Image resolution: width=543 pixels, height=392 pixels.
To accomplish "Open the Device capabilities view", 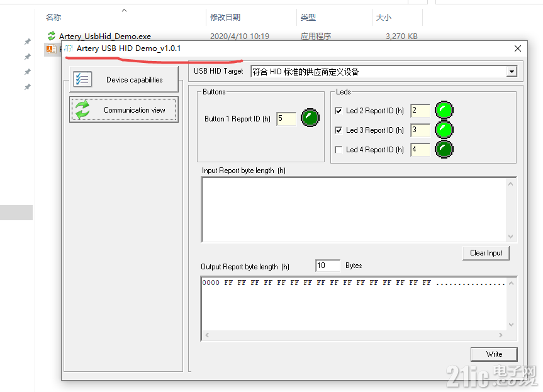I will click(124, 79).
